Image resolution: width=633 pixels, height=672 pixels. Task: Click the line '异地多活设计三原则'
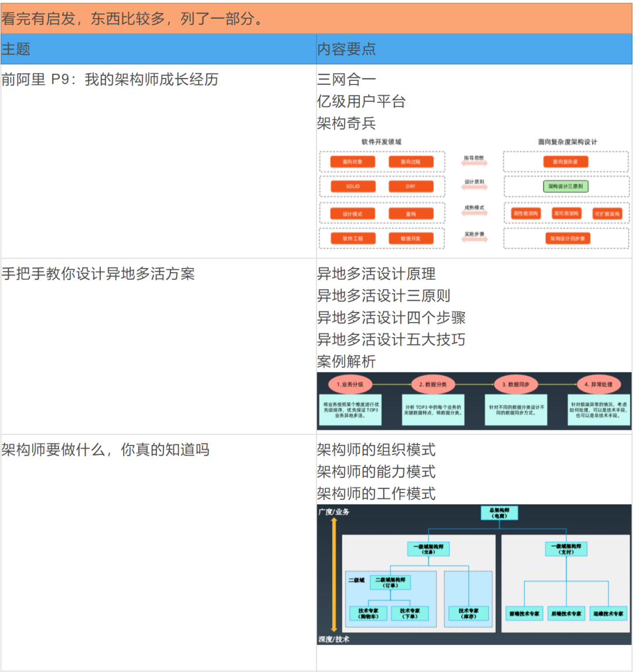[x=384, y=296]
